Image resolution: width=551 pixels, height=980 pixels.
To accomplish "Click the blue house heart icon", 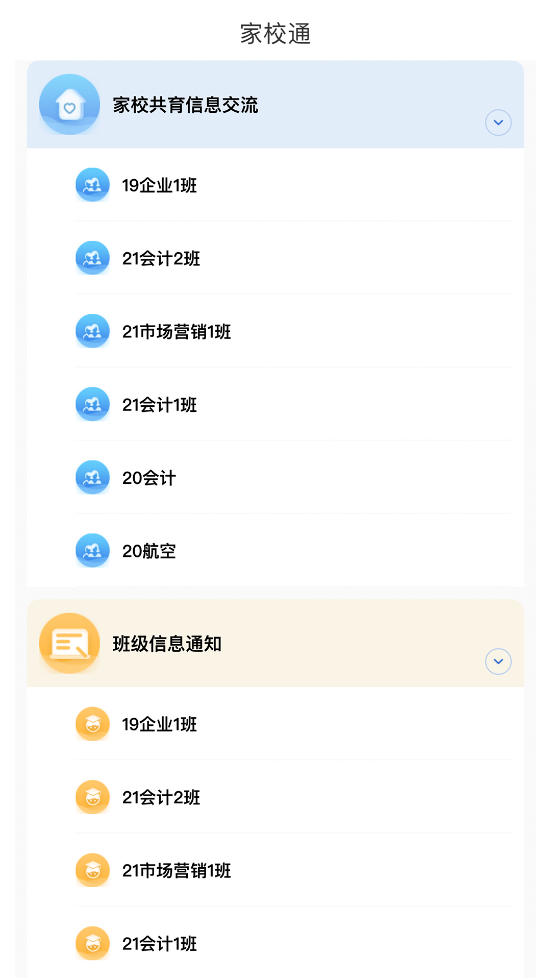I will [69, 105].
